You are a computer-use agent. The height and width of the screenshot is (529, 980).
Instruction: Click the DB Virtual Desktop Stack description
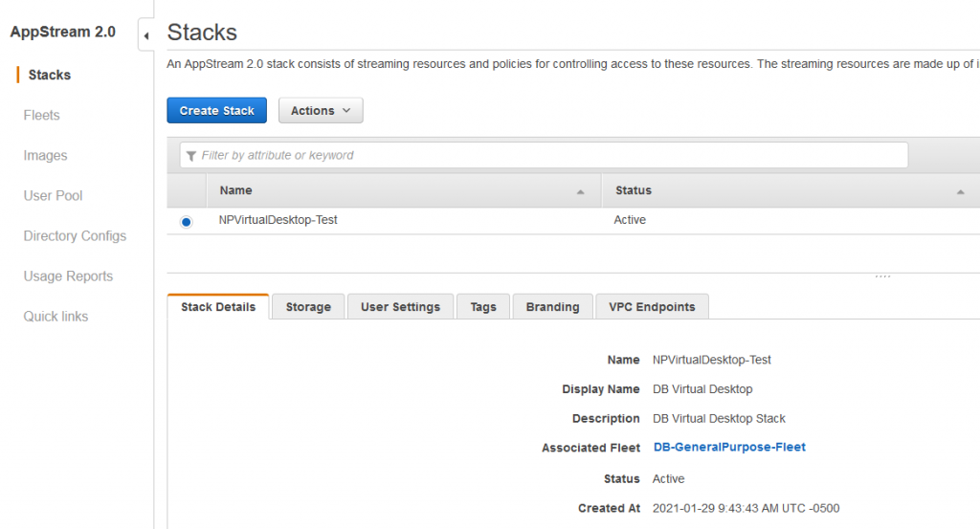pyautogui.click(x=719, y=418)
